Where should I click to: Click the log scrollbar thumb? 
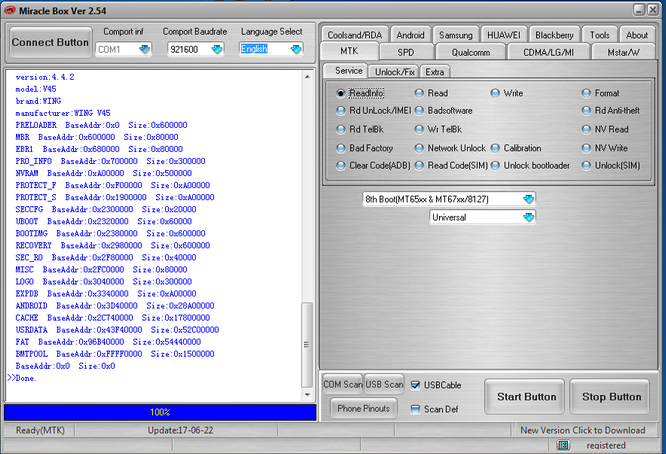pos(307,344)
